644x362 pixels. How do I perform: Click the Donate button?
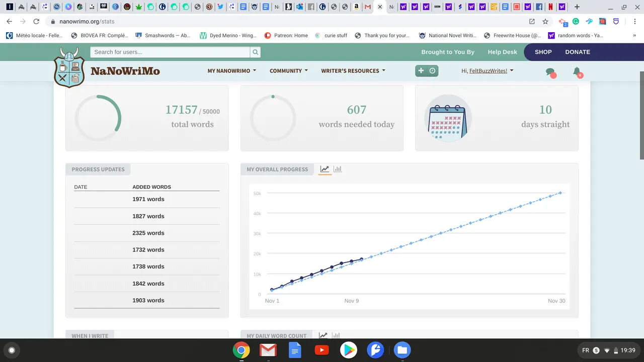(x=578, y=52)
